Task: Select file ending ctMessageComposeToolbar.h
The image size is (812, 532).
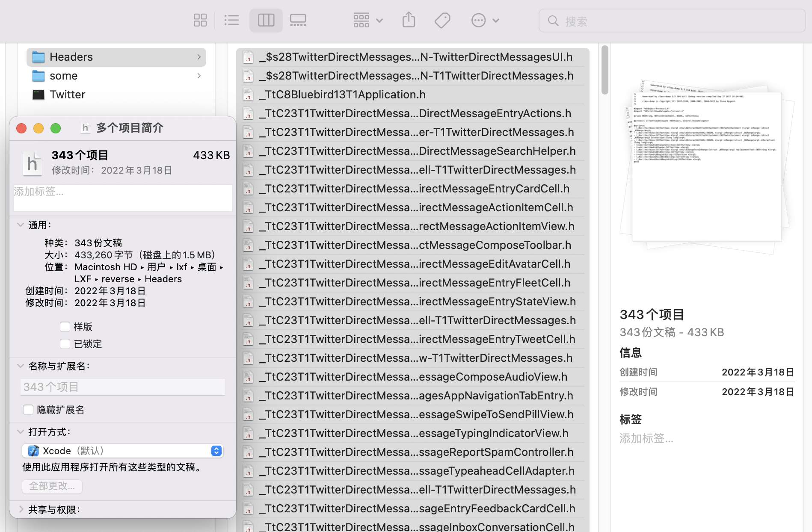Action: (x=413, y=245)
